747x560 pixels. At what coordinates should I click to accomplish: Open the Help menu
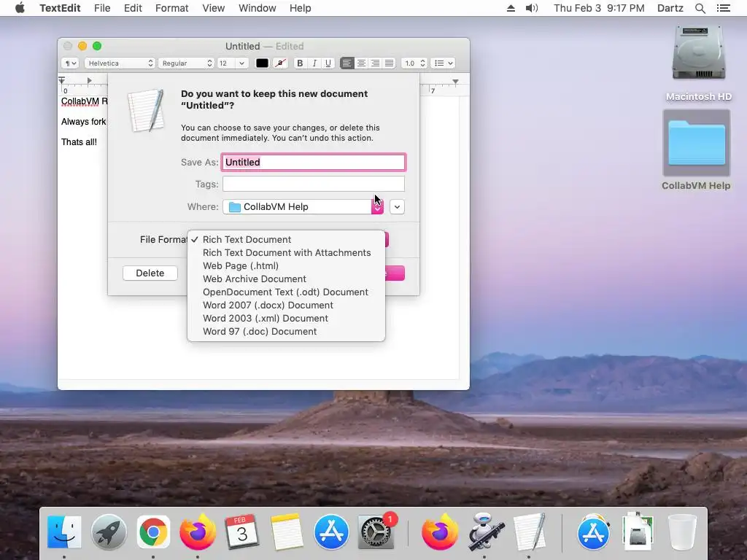300,8
